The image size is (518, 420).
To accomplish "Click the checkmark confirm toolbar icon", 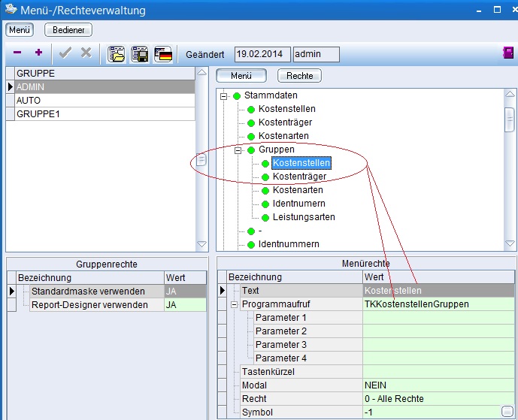I will pyautogui.click(x=65, y=53).
